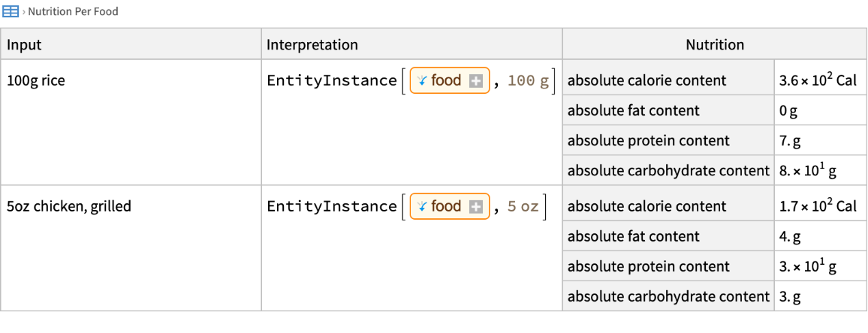Click the entity arrow icon in rice row's food pill
This screenshot has height=333, width=868.
(x=422, y=81)
